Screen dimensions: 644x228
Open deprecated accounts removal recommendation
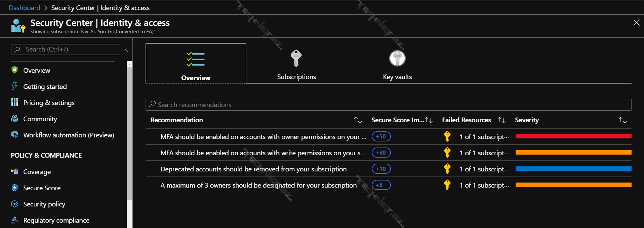(253, 169)
